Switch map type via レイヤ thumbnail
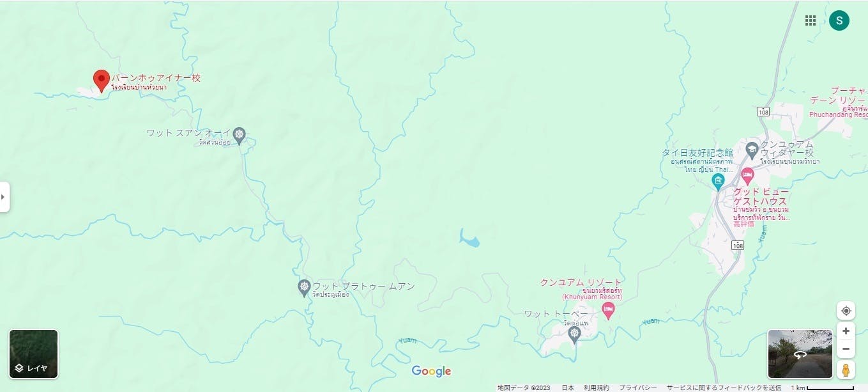Image resolution: width=868 pixels, height=392 pixels. pos(34,354)
